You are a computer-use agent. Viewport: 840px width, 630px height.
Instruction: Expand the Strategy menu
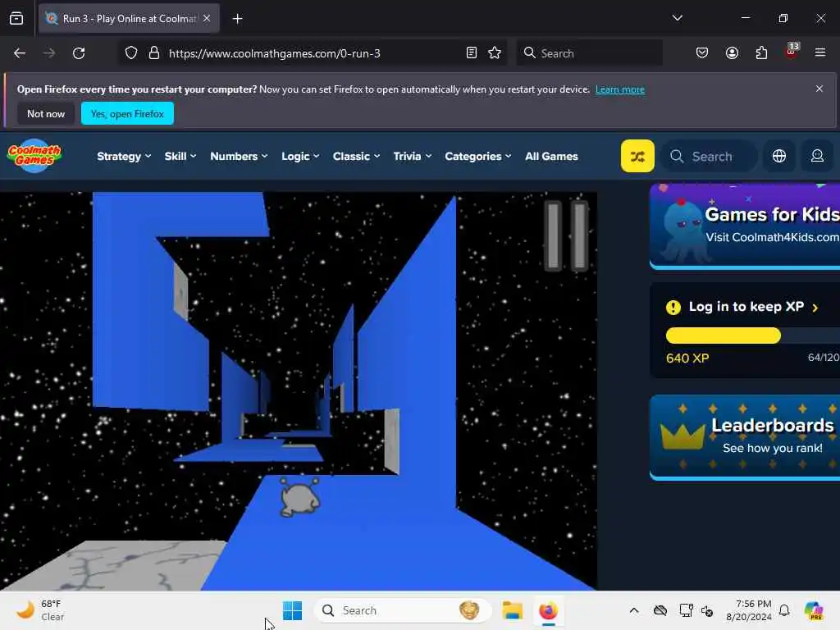(x=124, y=156)
